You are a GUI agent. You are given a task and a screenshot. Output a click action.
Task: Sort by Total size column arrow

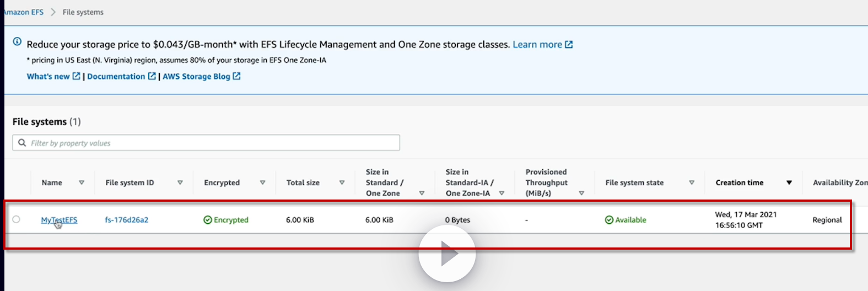(x=342, y=182)
